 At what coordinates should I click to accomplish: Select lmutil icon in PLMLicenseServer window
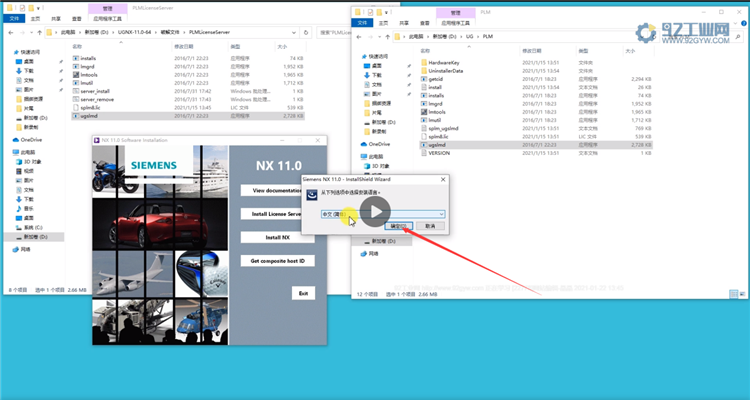76,83
